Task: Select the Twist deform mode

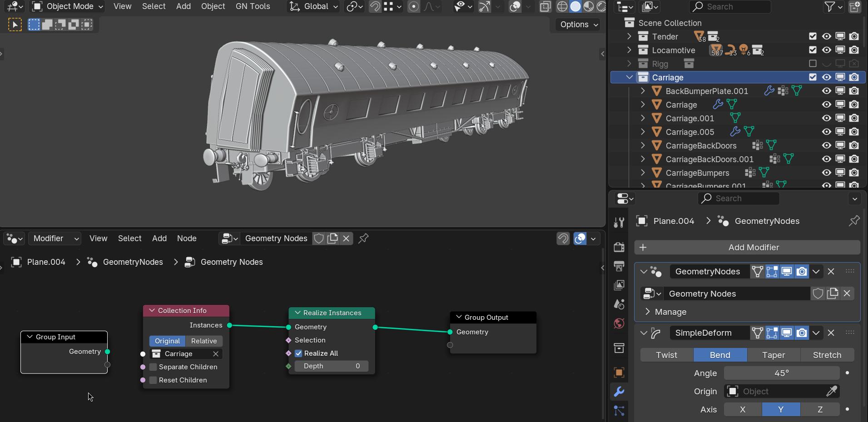Action: coord(667,355)
